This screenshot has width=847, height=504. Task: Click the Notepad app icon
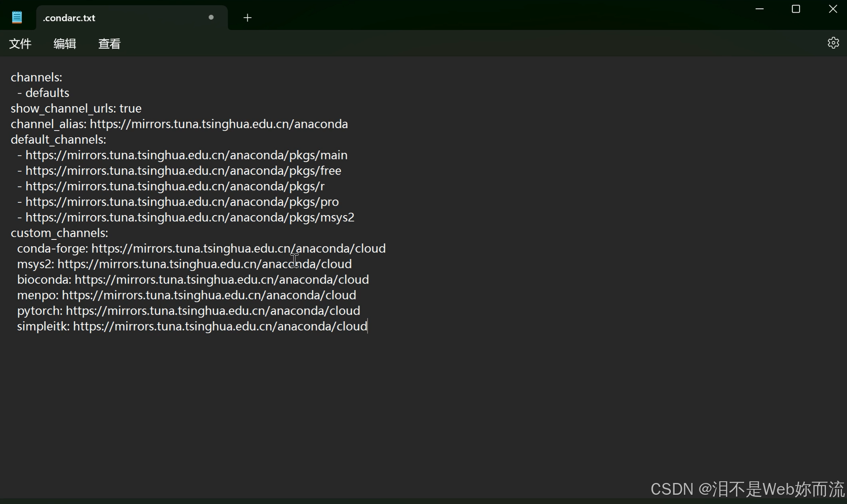click(x=17, y=18)
